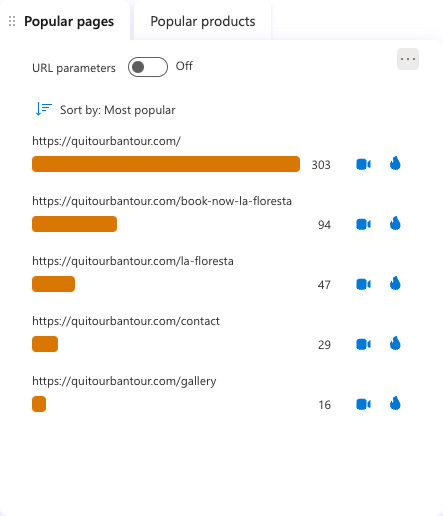Click the sort order arrows icon
This screenshot has height=516, width=443.
tap(44, 109)
